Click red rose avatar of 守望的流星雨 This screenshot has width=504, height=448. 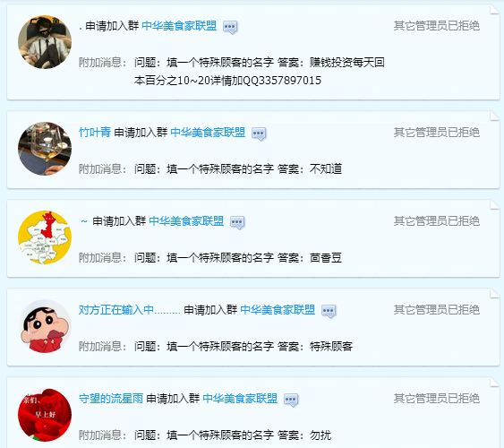tap(45, 415)
